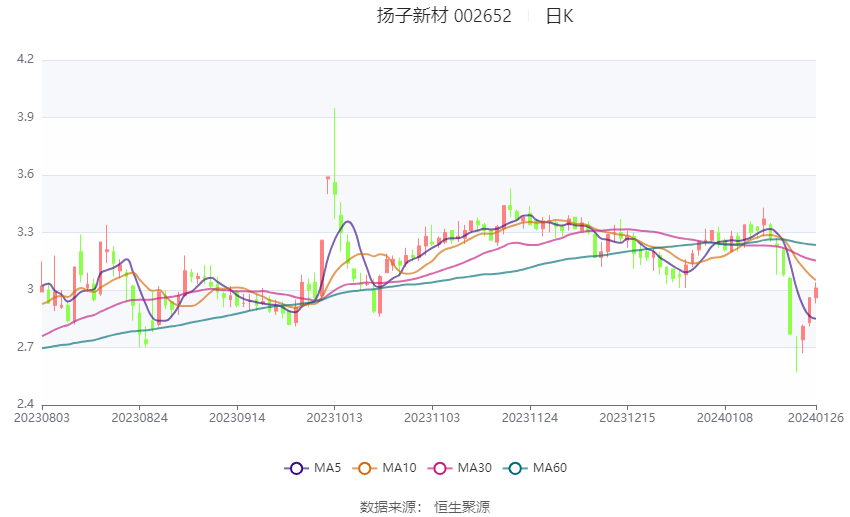Click the 20231103 date label
Screen dimensions: 850x517
point(432,418)
